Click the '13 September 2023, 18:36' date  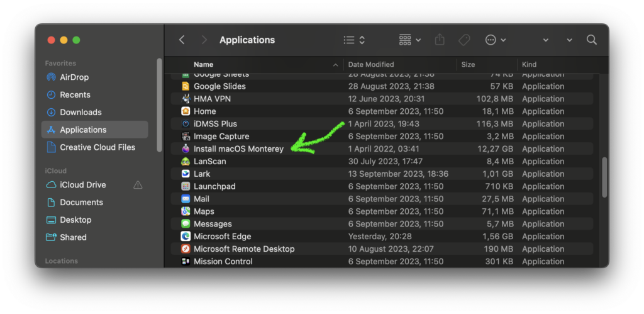[x=398, y=174]
